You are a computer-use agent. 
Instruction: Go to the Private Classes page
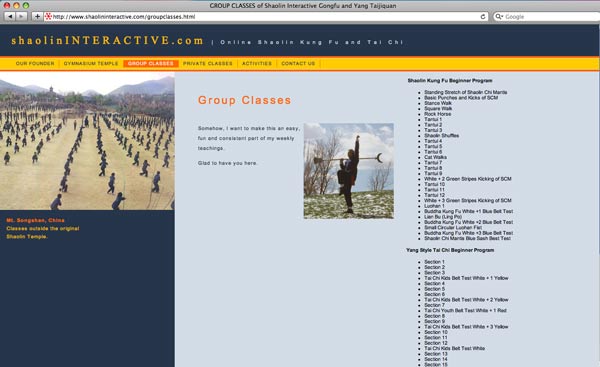pos(207,64)
